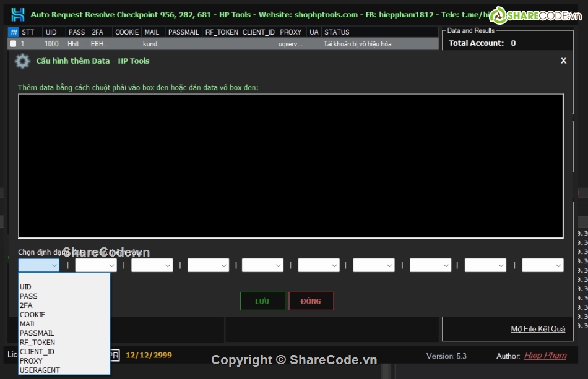The height and width of the screenshot is (379, 588).
Task: Open the second format dropdown
Action: coord(96,265)
